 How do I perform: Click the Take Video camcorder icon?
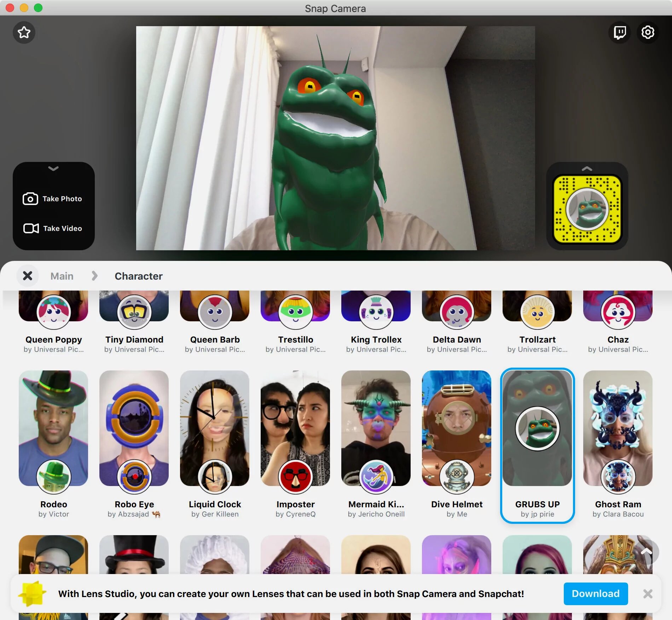[31, 228]
